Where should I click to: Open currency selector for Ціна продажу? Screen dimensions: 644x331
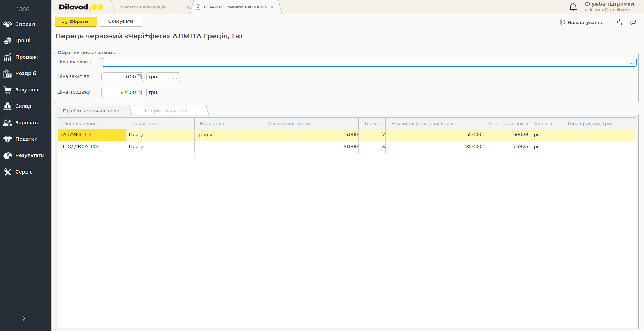pos(175,93)
